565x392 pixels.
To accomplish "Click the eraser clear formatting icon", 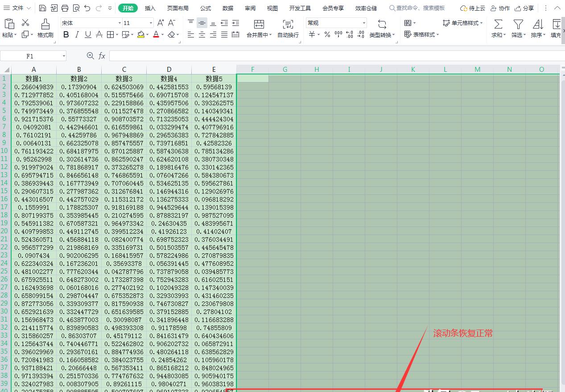I will (172, 34).
